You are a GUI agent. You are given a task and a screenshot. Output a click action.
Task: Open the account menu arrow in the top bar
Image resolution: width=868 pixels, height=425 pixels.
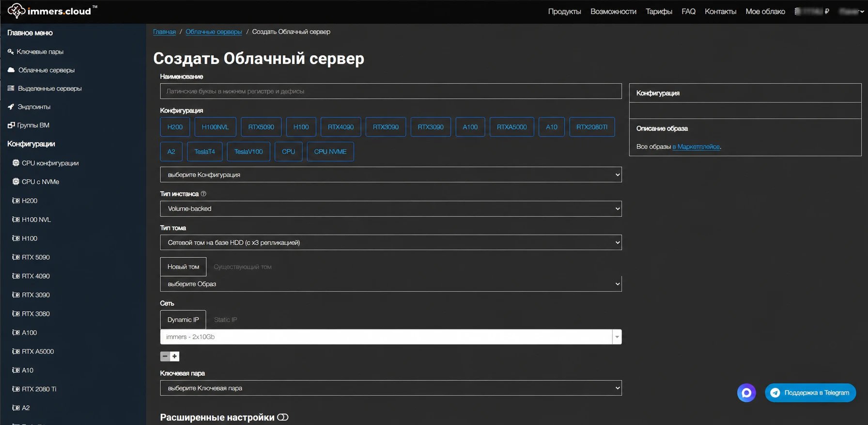pos(862,12)
